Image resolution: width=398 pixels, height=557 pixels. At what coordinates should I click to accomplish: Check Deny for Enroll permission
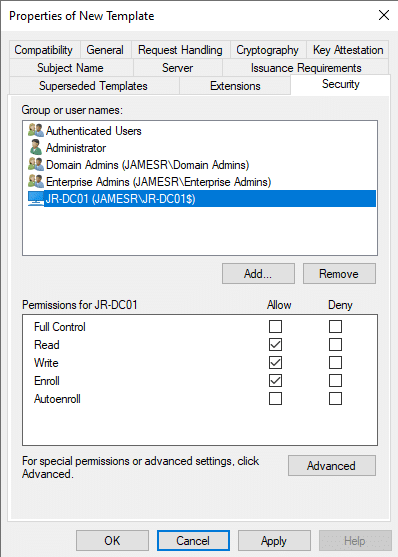click(335, 381)
